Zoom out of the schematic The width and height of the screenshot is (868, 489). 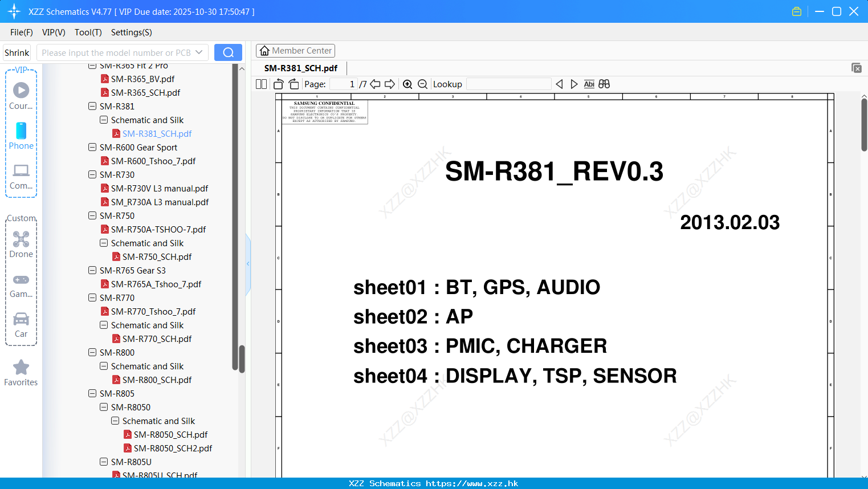pos(423,84)
